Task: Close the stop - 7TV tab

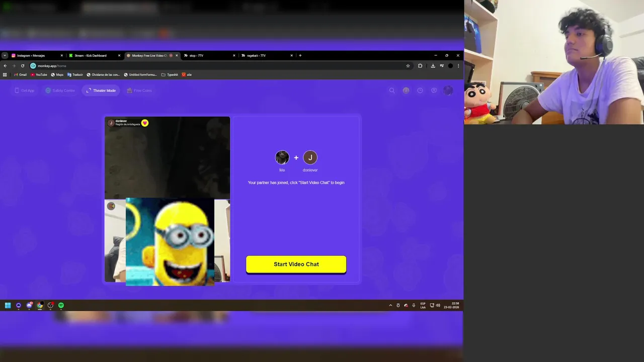Action: [234, 55]
